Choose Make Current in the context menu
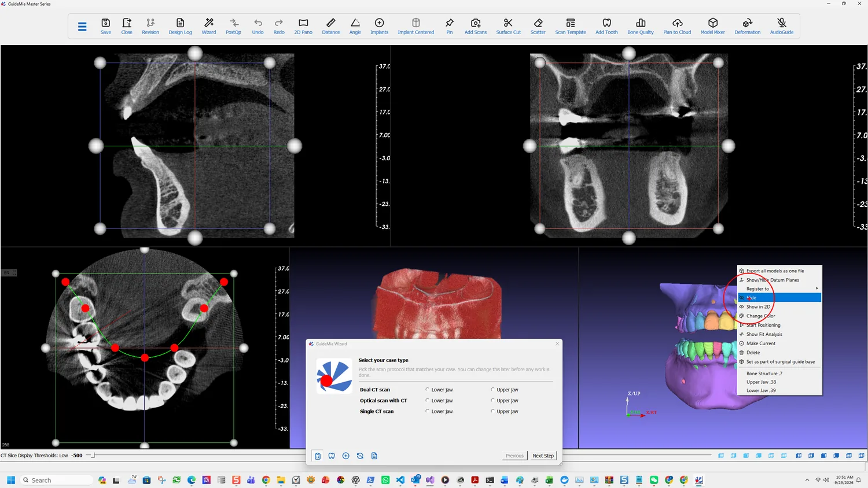 pos(779,343)
